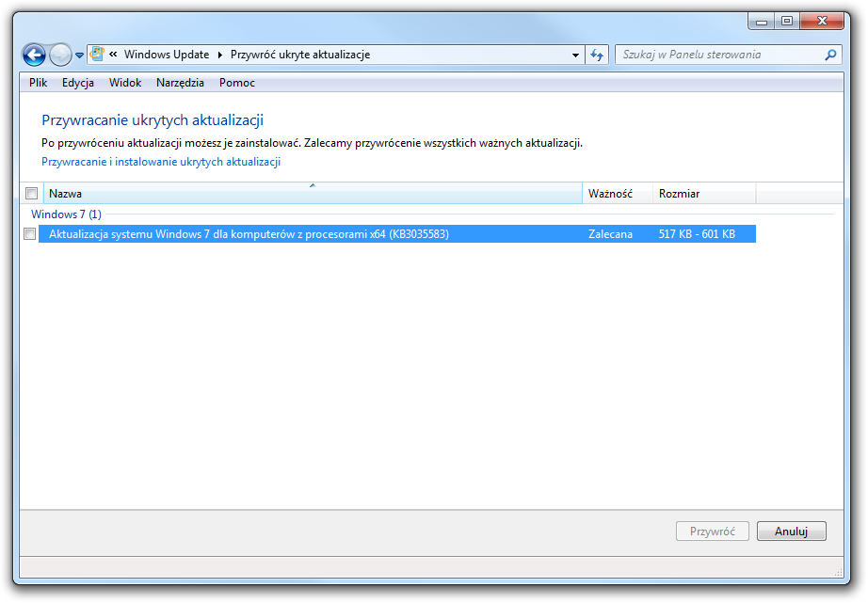Click the Anuluj button

[x=791, y=532]
